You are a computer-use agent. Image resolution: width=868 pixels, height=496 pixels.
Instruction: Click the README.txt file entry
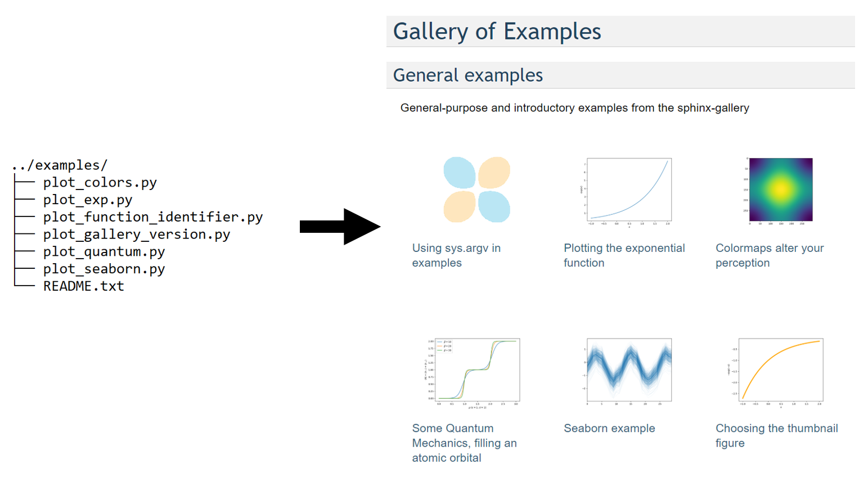(x=83, y=286)
